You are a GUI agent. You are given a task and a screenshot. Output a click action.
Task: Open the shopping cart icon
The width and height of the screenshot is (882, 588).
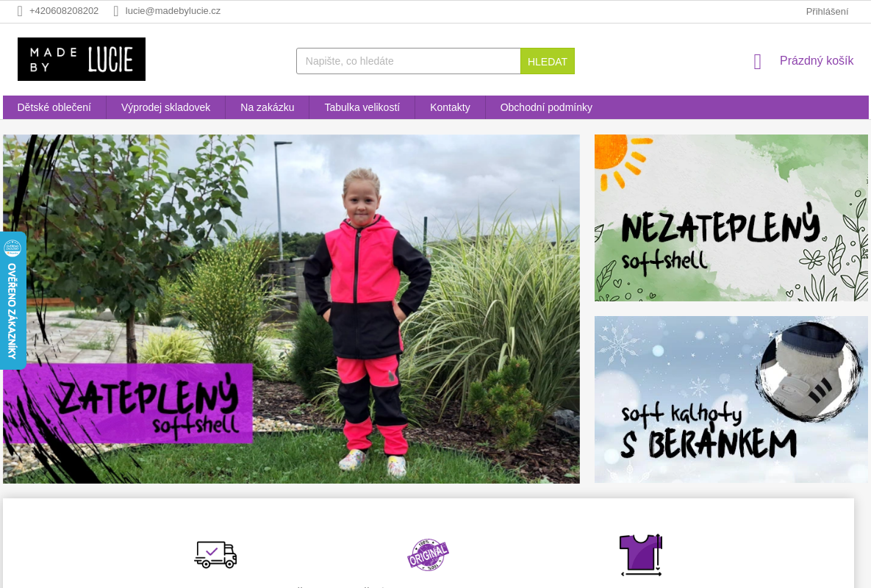pos(758,62)
